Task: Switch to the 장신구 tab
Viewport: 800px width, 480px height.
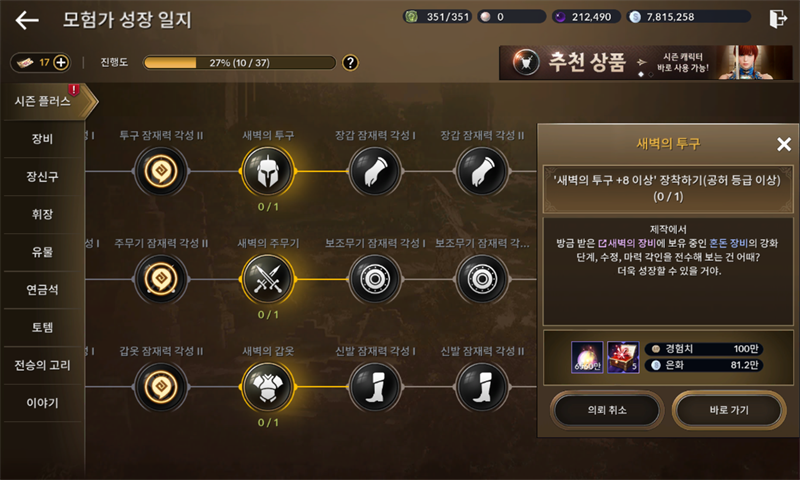Action: pyautogui.click(x=42, y=176)
